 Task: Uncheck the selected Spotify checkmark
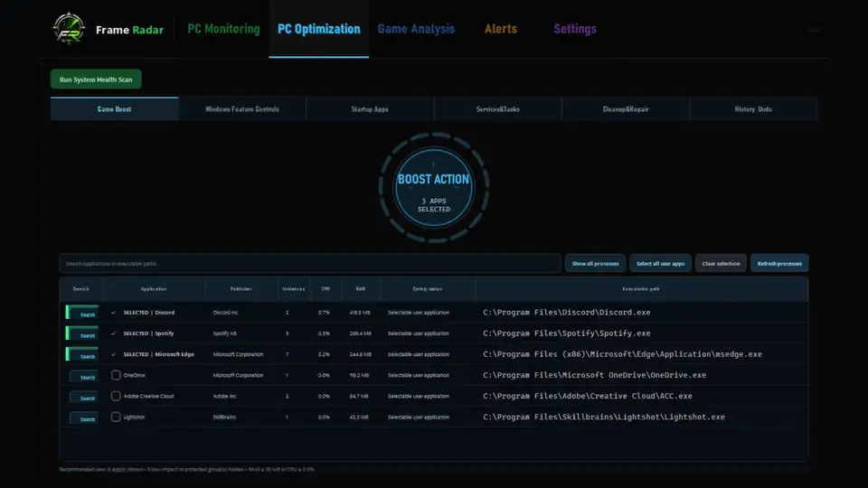114,333
